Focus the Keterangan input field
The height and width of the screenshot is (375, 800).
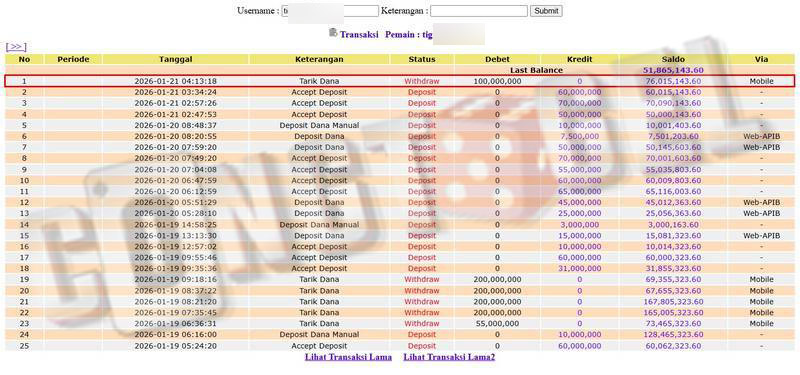pyautogui.click(x=479, y=11)
